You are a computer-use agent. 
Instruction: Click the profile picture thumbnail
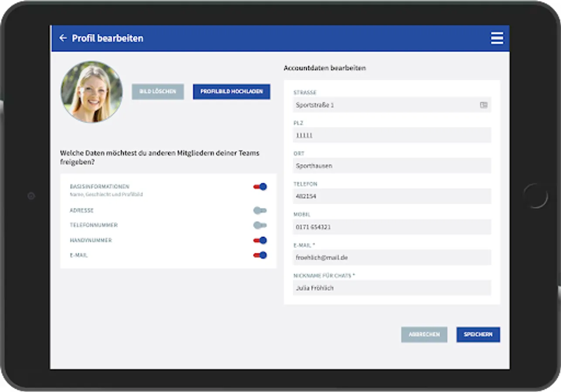[x=92, y=92]
